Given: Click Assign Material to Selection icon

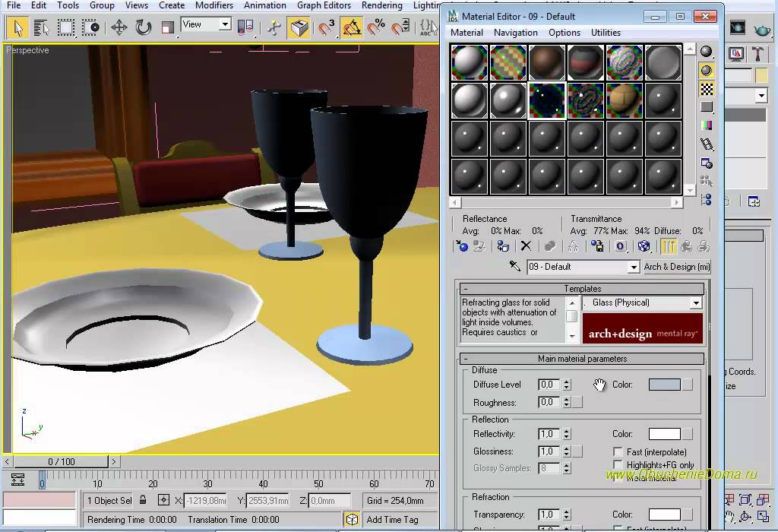Looking at the screenshot, I should click(x=503, y=246).
